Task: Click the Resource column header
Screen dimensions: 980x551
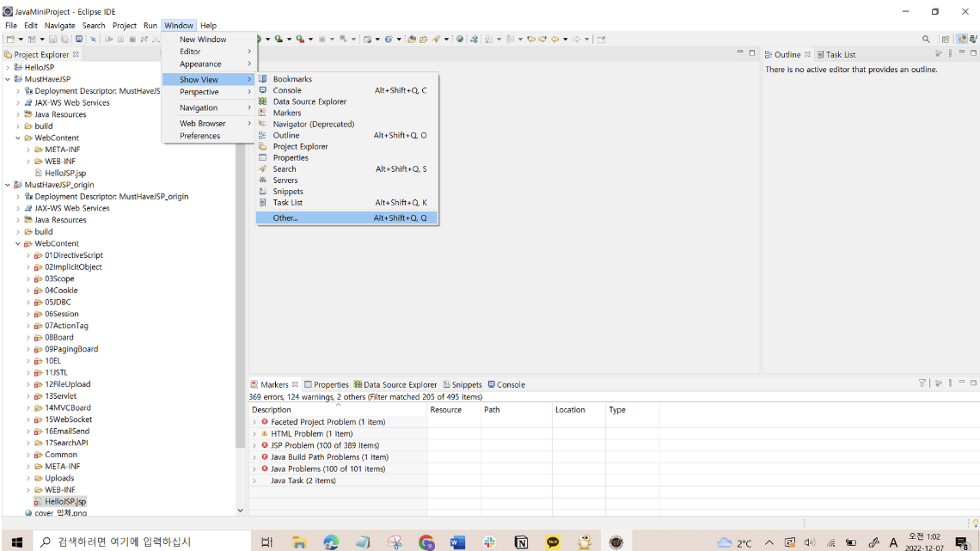Action: tap(455, 410)
